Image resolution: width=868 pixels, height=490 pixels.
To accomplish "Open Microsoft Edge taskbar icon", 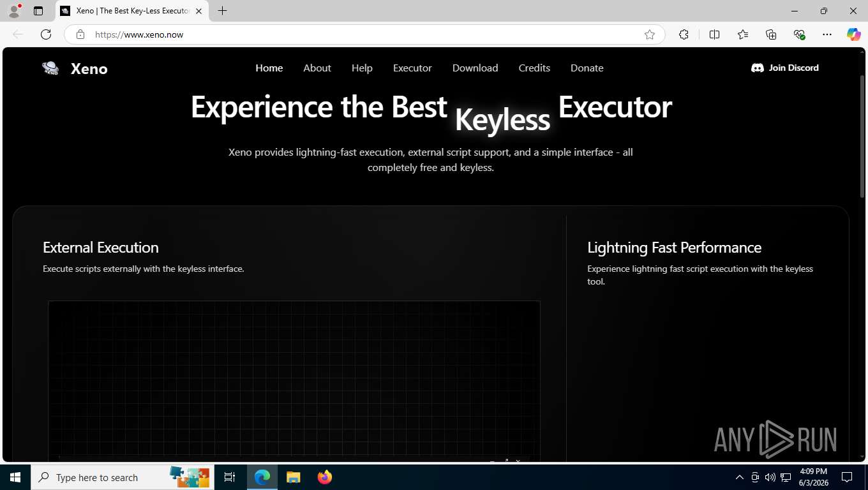I will tap(262, 477).
